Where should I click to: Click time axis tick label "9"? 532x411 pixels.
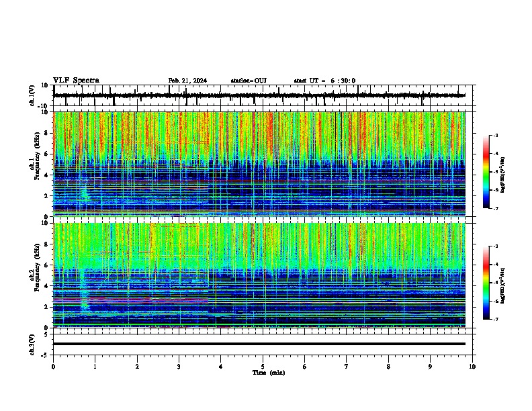[x=430, y=366]
